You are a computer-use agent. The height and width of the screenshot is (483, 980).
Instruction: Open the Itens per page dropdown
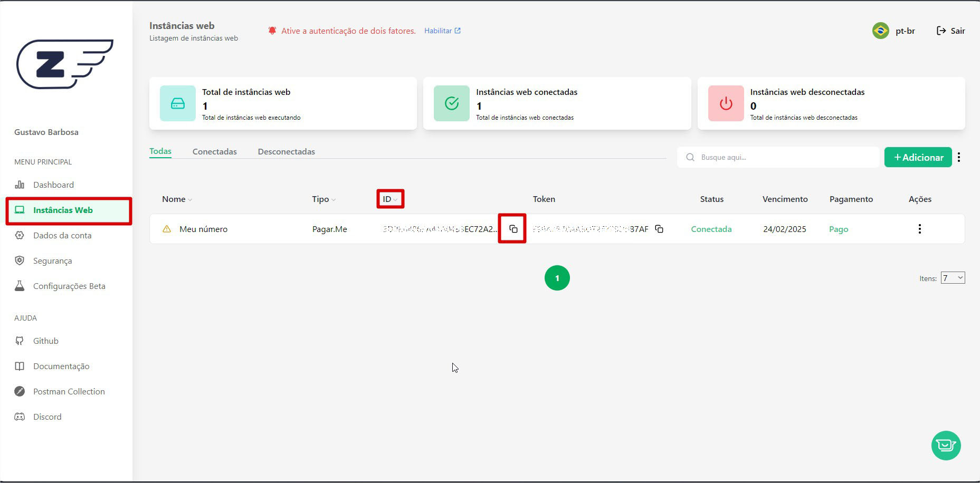pos(953,278)
